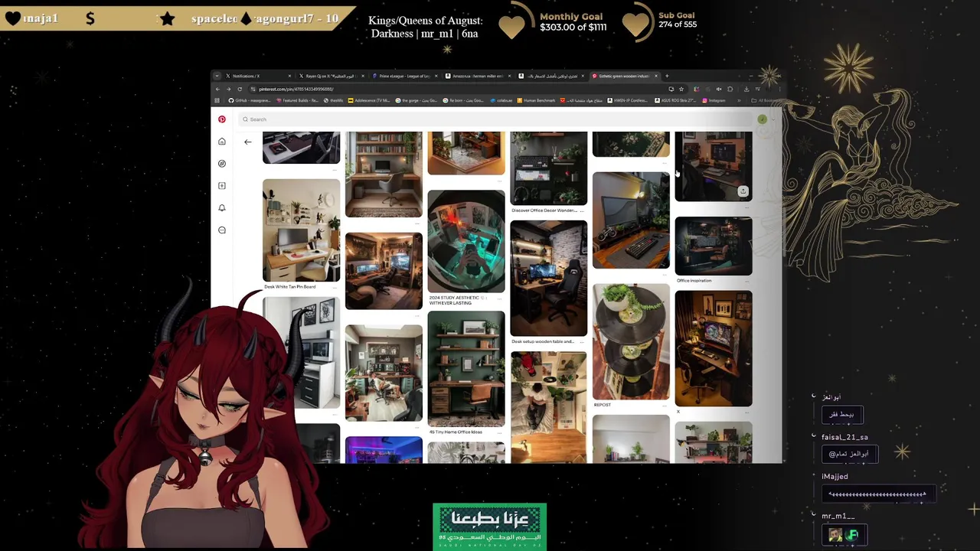Select the Esthetic green wooden Pinterest tab
Image resolution: width=980 pixels, height=551 pixels.
click(x=625, y=76)
